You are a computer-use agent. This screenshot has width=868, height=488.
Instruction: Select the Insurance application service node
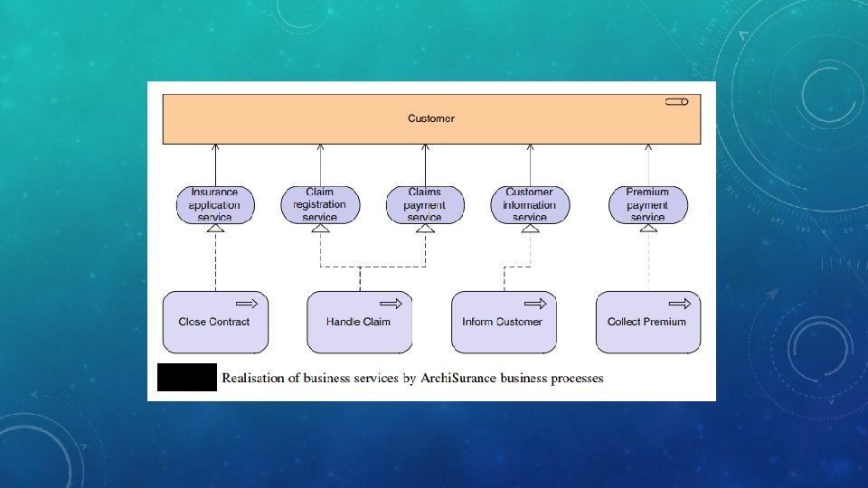(x=215, y=205)
